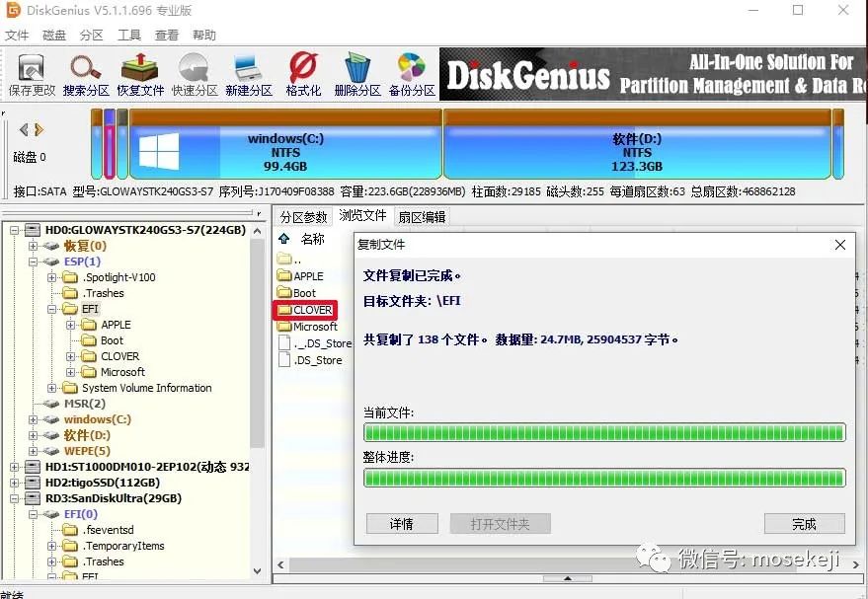Click the 完成 (Finish) button
Viewport: 868px width, 599px height.
click(x=804, y=524)
